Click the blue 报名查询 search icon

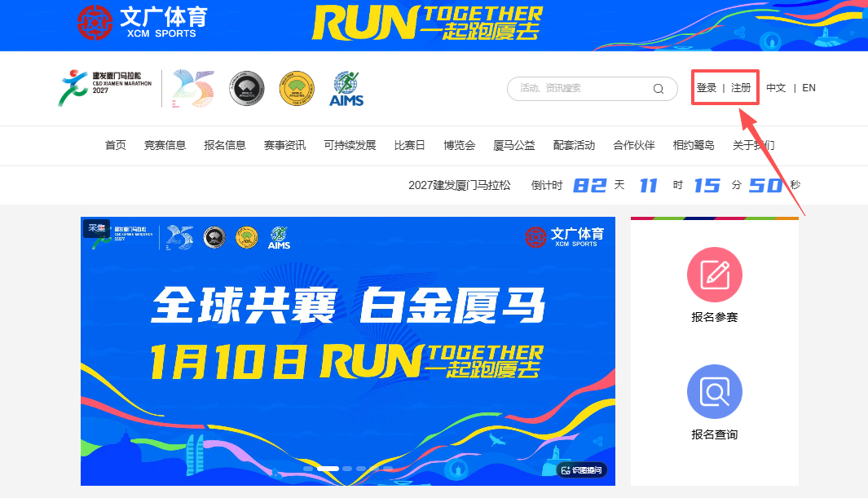tap(715, 392)
